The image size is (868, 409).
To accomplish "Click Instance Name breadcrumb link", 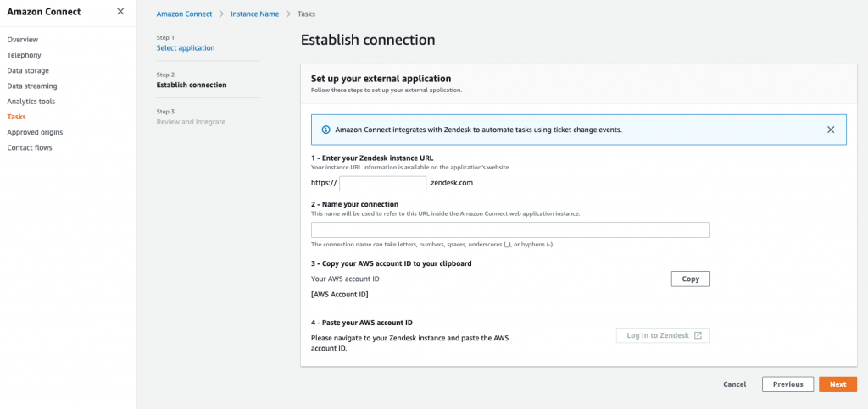I will pyautogui.click(x=254, y=14).
